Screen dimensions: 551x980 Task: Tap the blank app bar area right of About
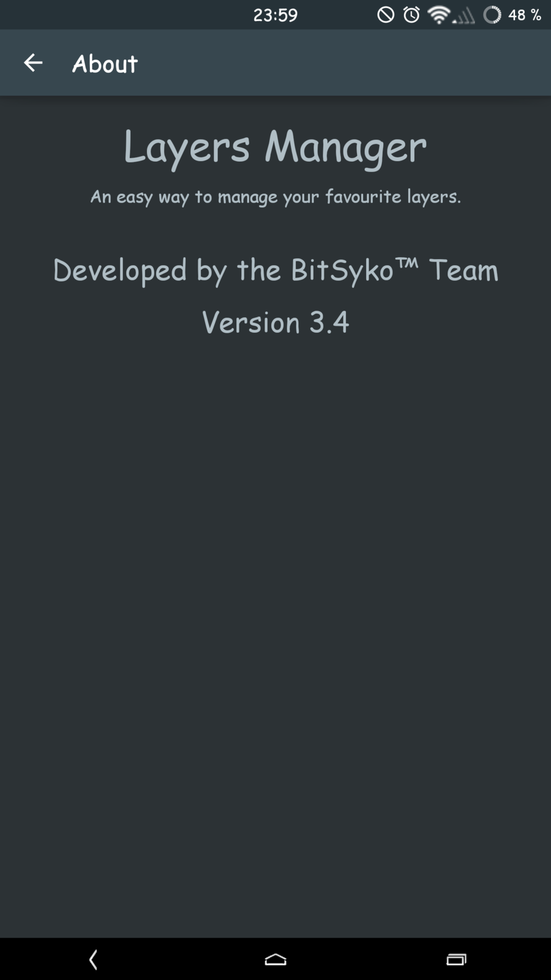(343, 62)
